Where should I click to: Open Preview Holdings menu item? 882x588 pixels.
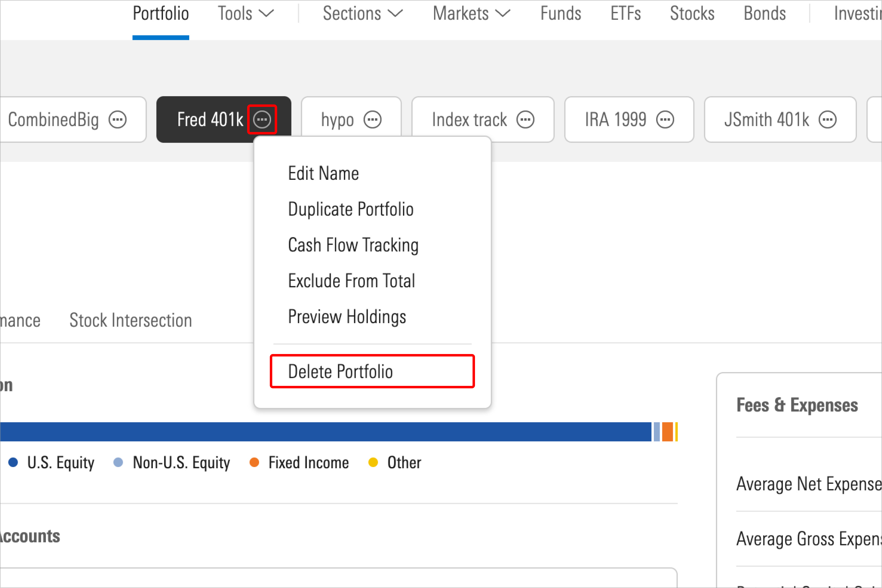(347, 316)
